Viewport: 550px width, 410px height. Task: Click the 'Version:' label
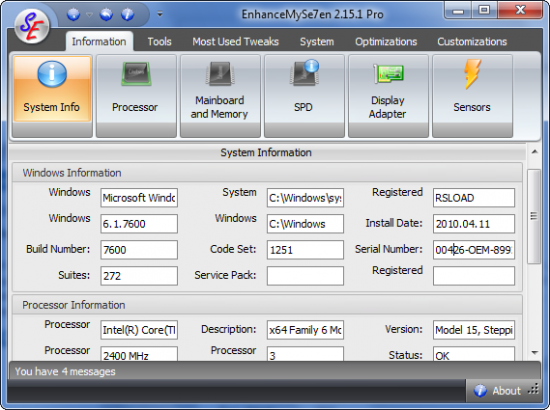404,329
